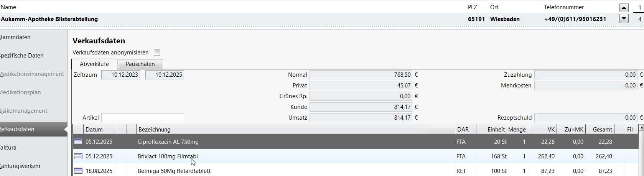Screen dimensions: 644x176
Task: Click the up arrow next to the phone number
Action: click(624, 7)
